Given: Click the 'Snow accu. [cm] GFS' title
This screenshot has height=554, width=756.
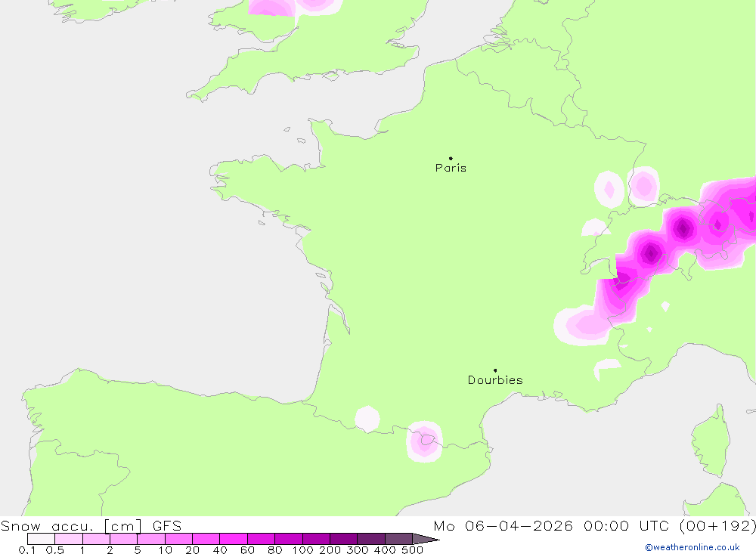Looking at the screenshot, I should click(91, 525).
